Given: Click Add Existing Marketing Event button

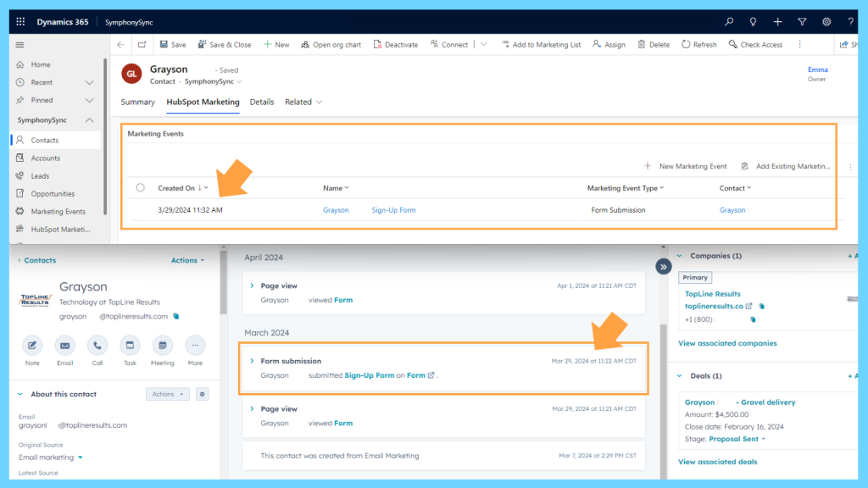Looking at the screenshot, I should click(786, 166).
